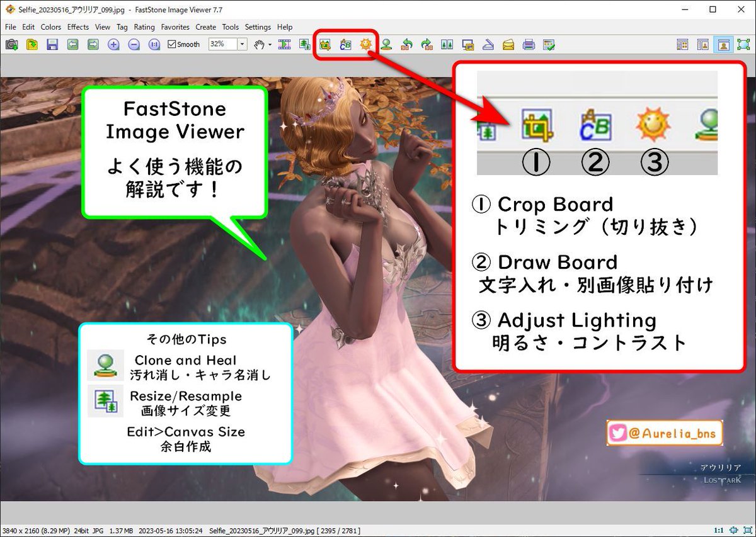Switch to thumbnail browser view
Image resolution: width=756 pixels, height=537 pixels.
[682, 44]
